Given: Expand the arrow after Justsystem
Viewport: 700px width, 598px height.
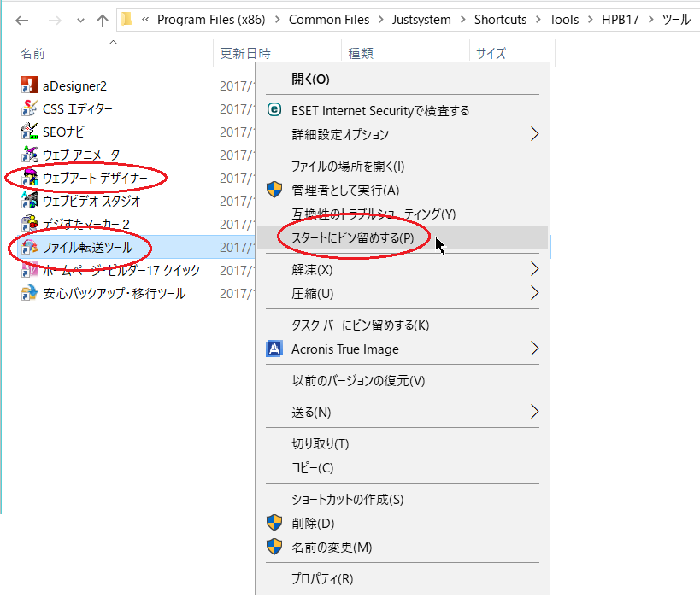Looking at the screenshot, I should (462, 20).
